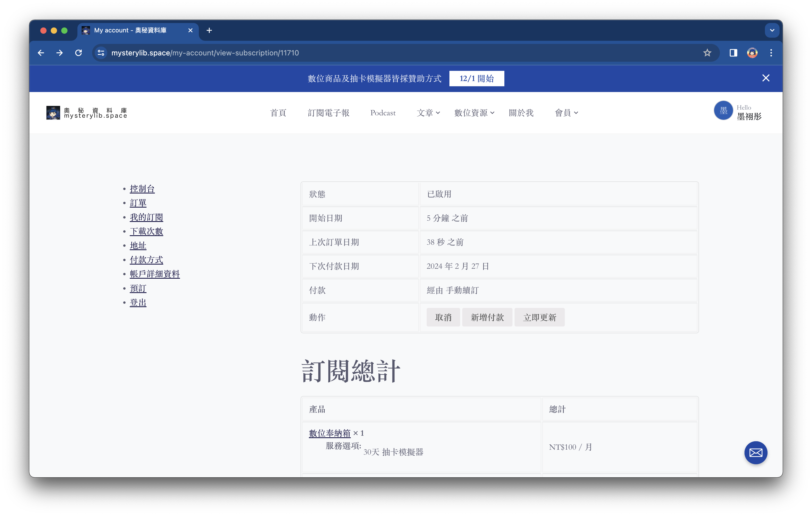
Task: Bookmark this page with star icon
Action: 707,53
